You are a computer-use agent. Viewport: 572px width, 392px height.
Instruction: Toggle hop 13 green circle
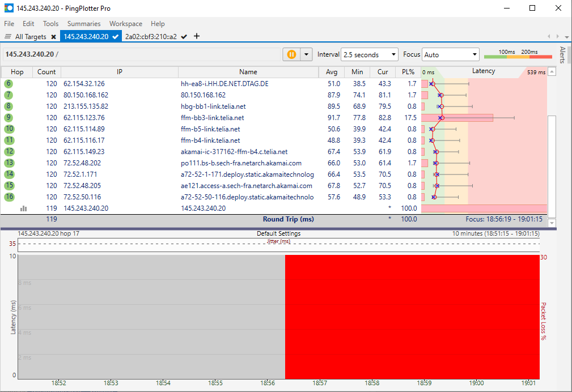(x=9, y=163)
